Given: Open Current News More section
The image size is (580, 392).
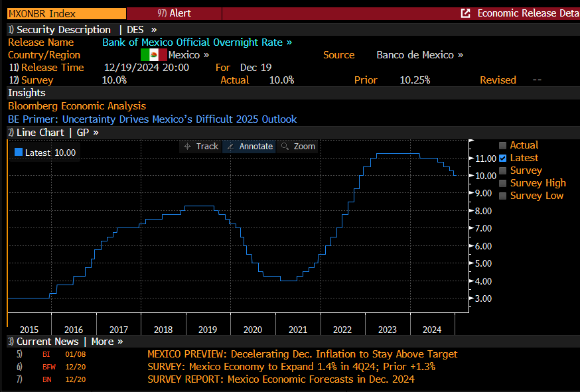Looking at the screenshot, I should [66, 342].
